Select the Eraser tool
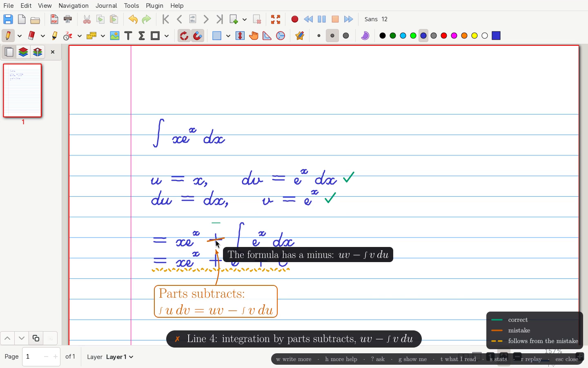This screenshot has height=368, width=588. click(x=31, y=36)
